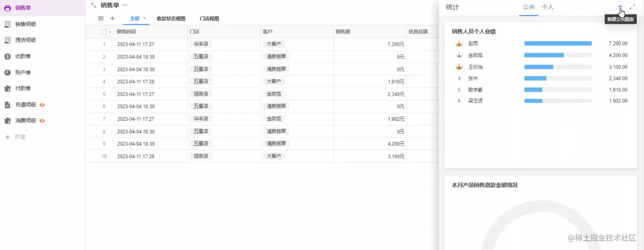Toggle hidden-eye icon next to 充值明细
Screen dimensions: 644x250
pyautogui.click(x=42, y=104)
